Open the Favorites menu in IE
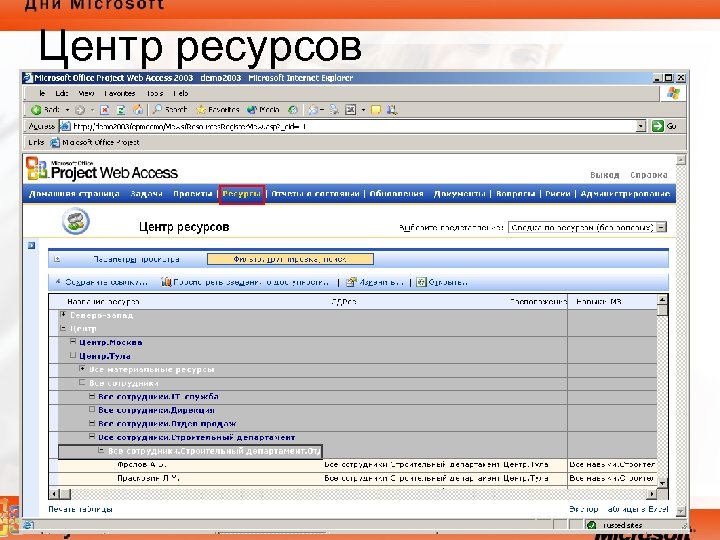Screen dimensions: 720x540 (x=120, y=93)
